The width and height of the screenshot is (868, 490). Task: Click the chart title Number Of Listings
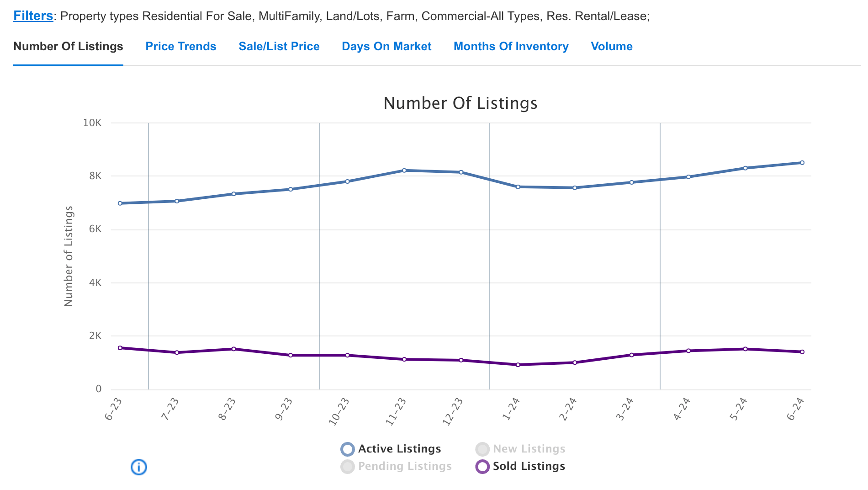[x=460, y=103]
